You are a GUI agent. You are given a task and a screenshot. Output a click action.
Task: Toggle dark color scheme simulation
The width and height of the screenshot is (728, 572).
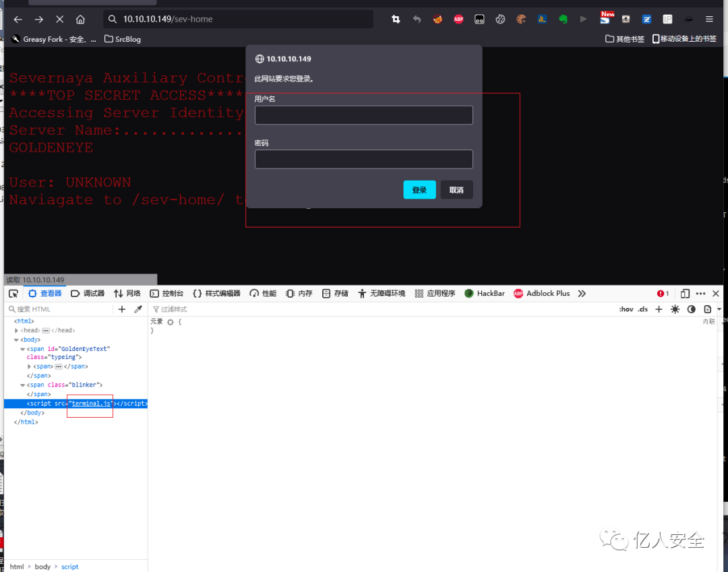tap(692, 309)
